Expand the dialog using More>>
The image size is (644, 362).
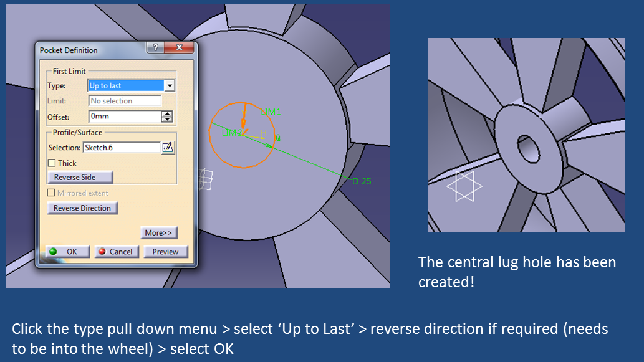(158, 232)
